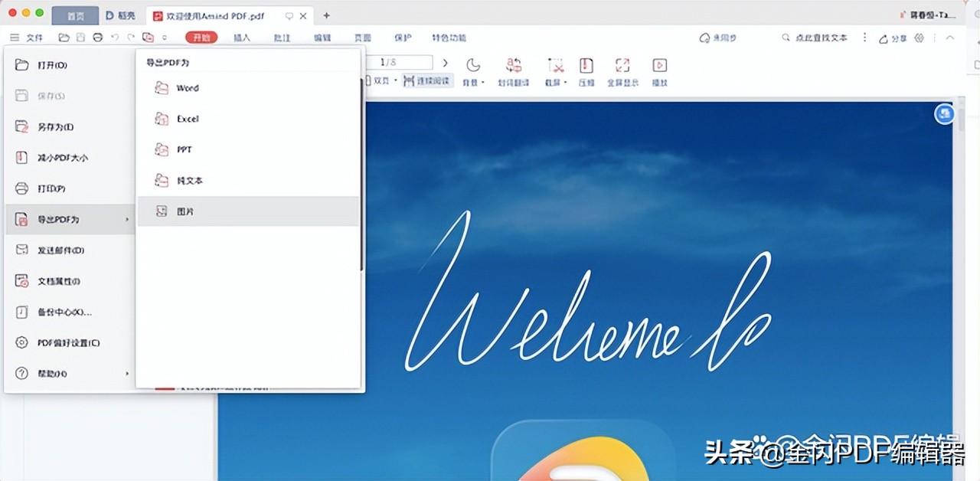Click the 播放 slideshow play icon
The width and height of the screenshot is (980, 481).
pyautogui.click(x=659, y=66)
